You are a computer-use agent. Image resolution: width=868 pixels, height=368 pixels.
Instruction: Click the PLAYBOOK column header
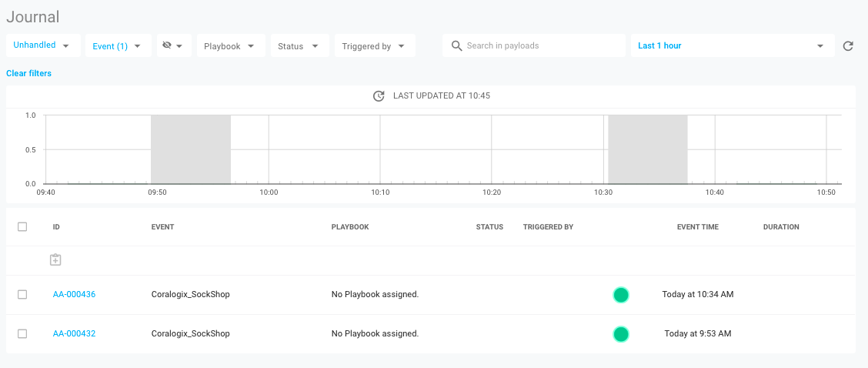(350, 226)
